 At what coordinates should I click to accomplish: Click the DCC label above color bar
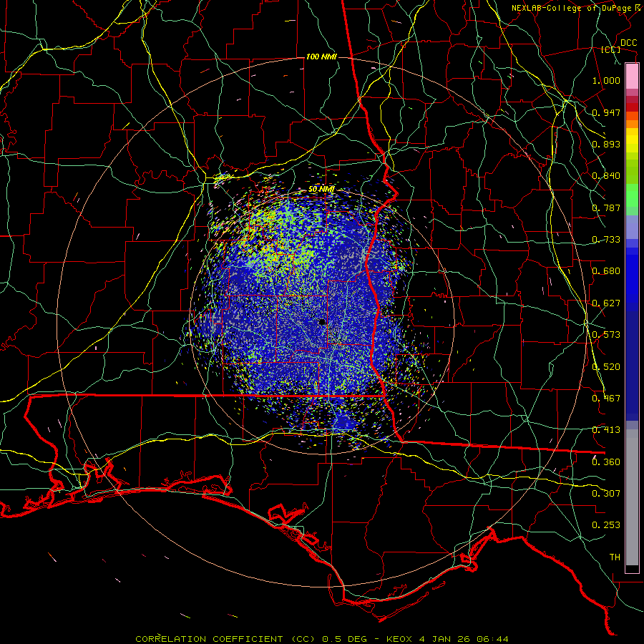click(628, 43)
